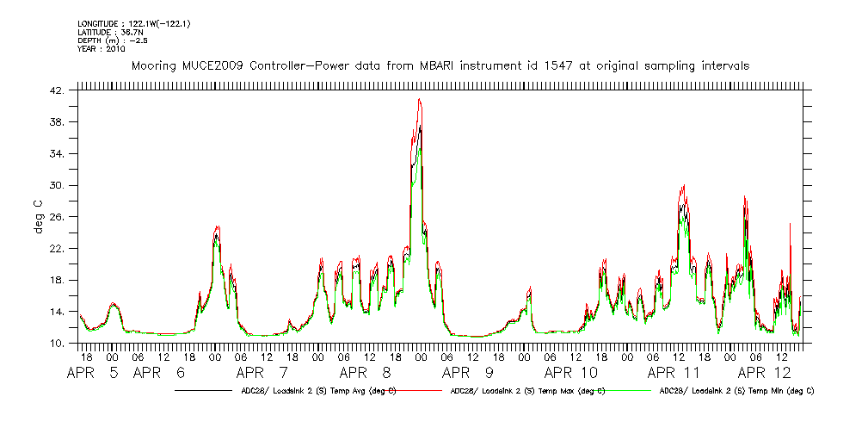Click the APR 5 date label
The width and height of the screenshot is (868, 434).
click(95, 373)
